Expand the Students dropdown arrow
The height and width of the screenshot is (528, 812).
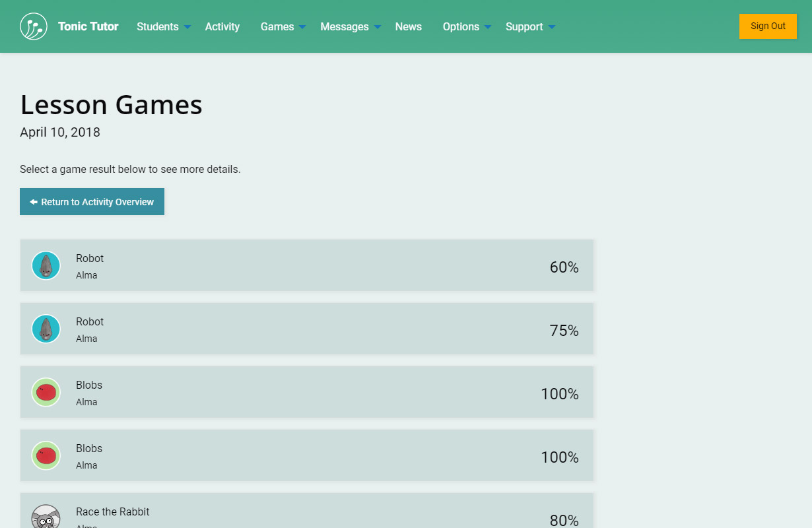point(187,27)
